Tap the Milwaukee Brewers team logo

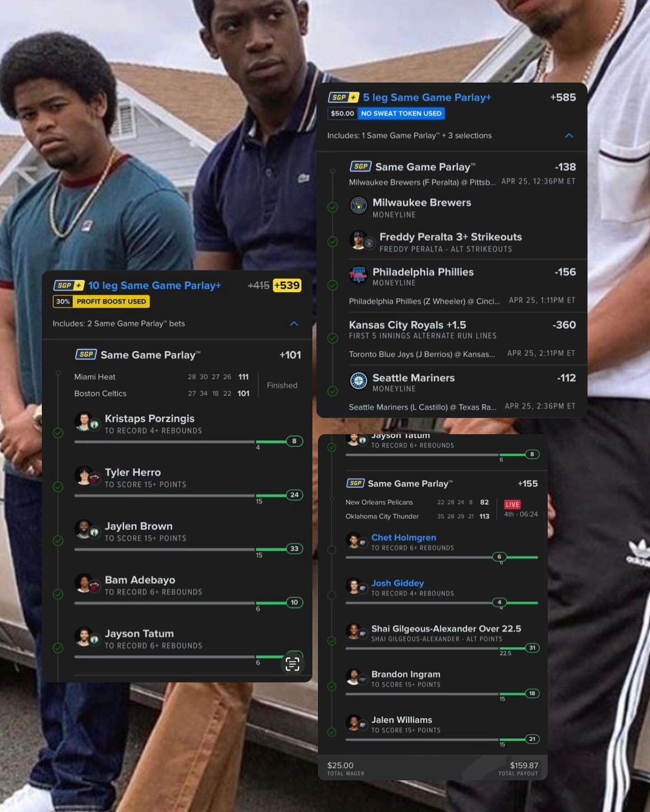tap(359, 205)
